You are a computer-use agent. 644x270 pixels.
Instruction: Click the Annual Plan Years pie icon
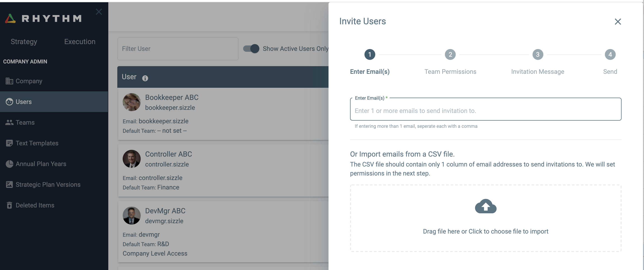coord(9,164)
